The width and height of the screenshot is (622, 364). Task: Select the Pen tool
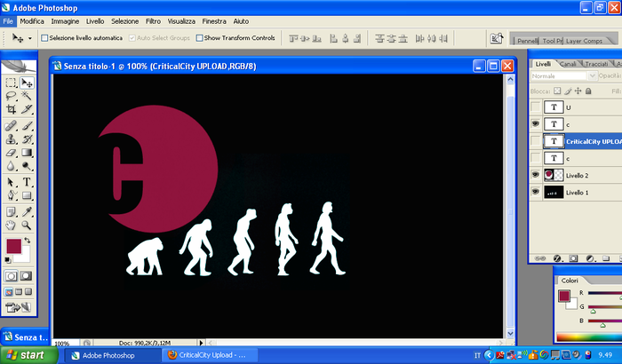tap(11, 195)
